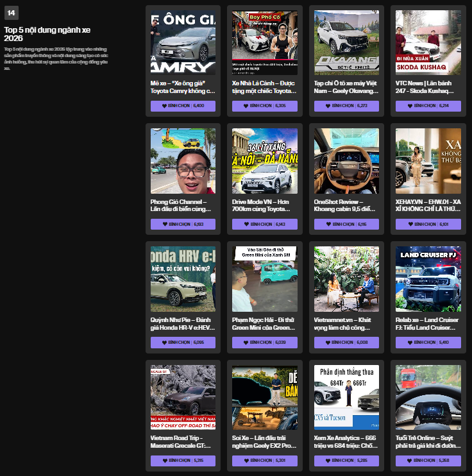The height and width of the screenshot is (476, 472).
Task: Open the Camry 'Ông Già' thumbnail
Action: pyautogui.click(x=183, y=42)
